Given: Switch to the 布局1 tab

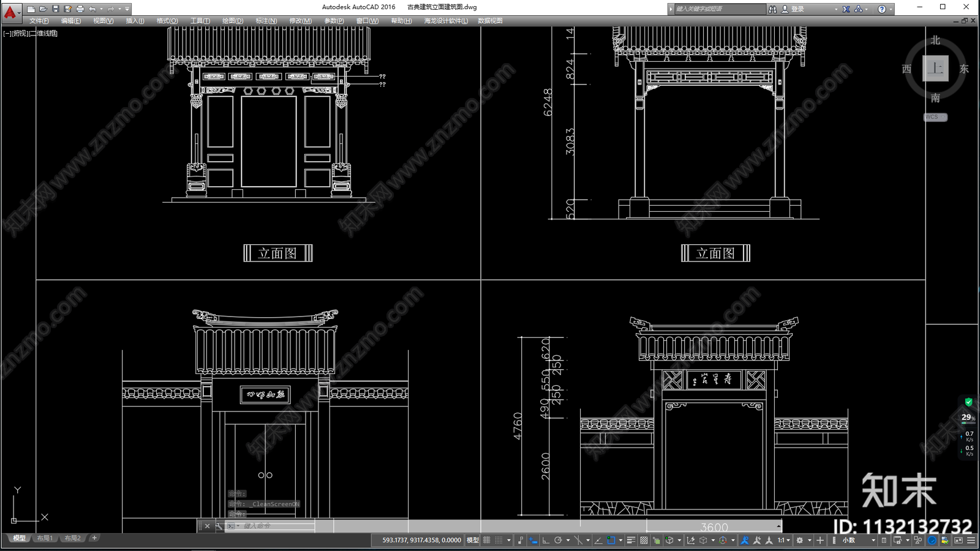Looking at the screenshot, I should point(43,538).
